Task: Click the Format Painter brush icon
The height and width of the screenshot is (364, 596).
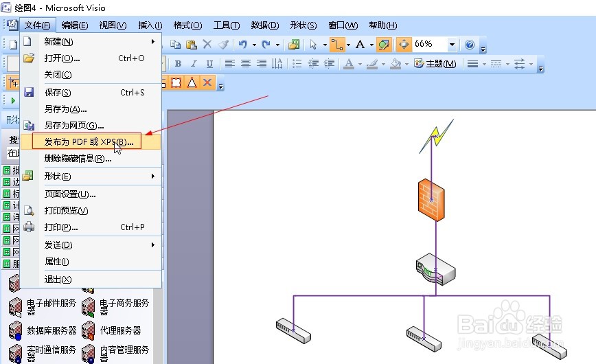Action: pos(223,45)
